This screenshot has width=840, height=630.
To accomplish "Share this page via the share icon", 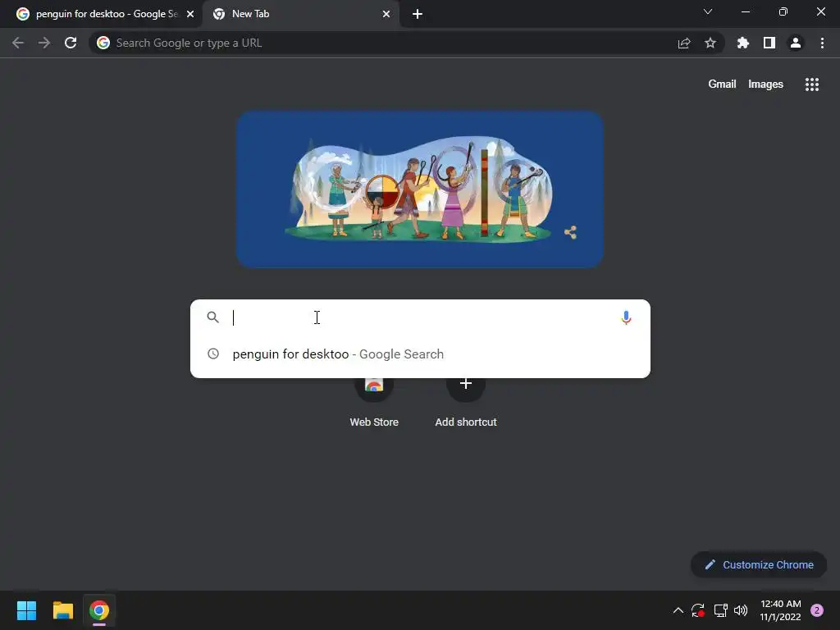I will click(x=684, y=43).
